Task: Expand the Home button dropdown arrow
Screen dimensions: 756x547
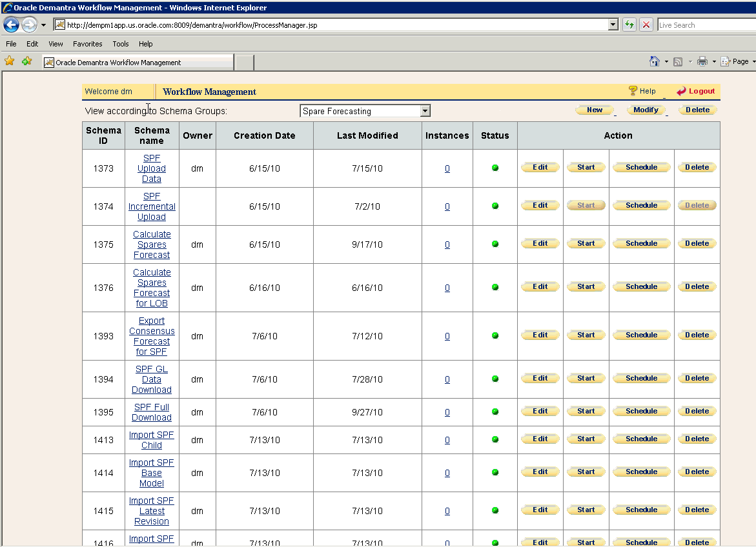Action: pos(666,62)
